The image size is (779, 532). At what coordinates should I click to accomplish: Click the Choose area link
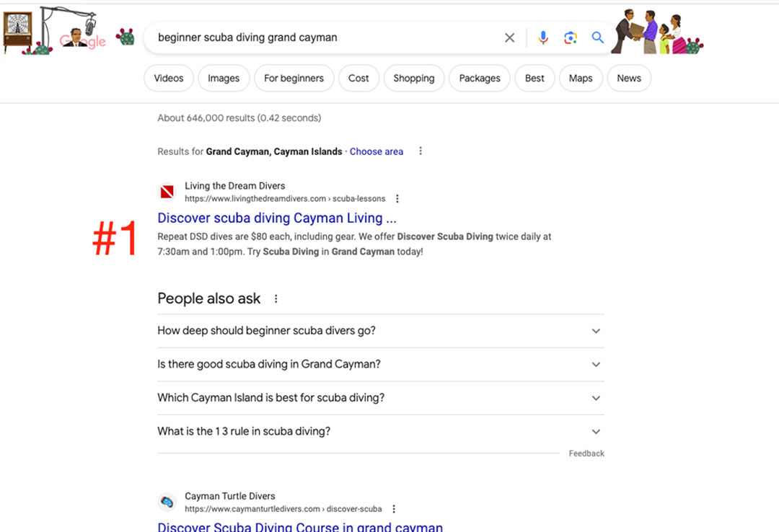click(x=376, y=151)
